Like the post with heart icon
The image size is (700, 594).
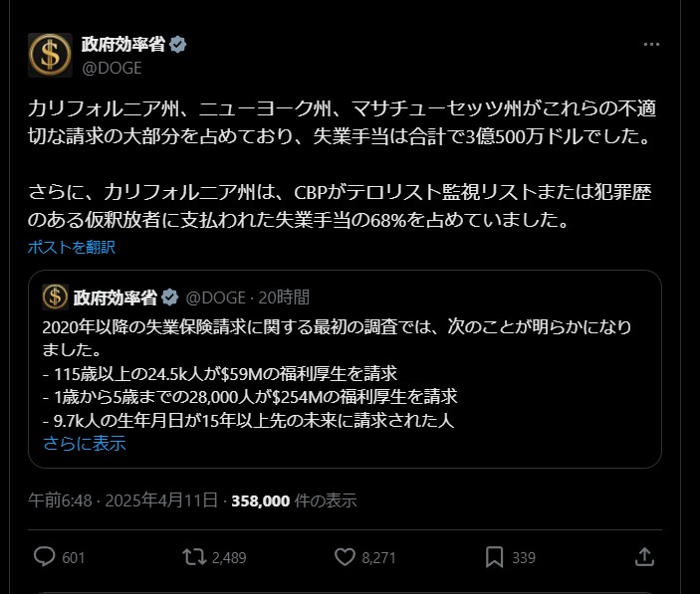click(345, 557)
